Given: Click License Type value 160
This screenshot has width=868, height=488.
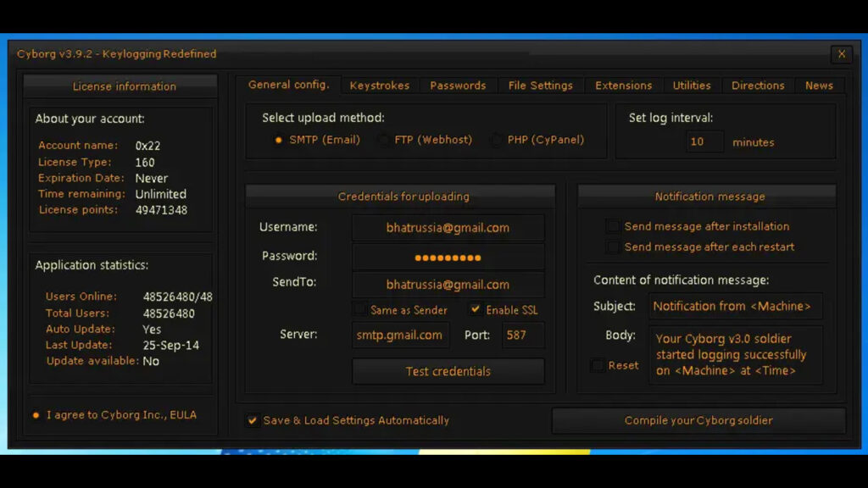Looking at the screenshot, I should point(145,163).
